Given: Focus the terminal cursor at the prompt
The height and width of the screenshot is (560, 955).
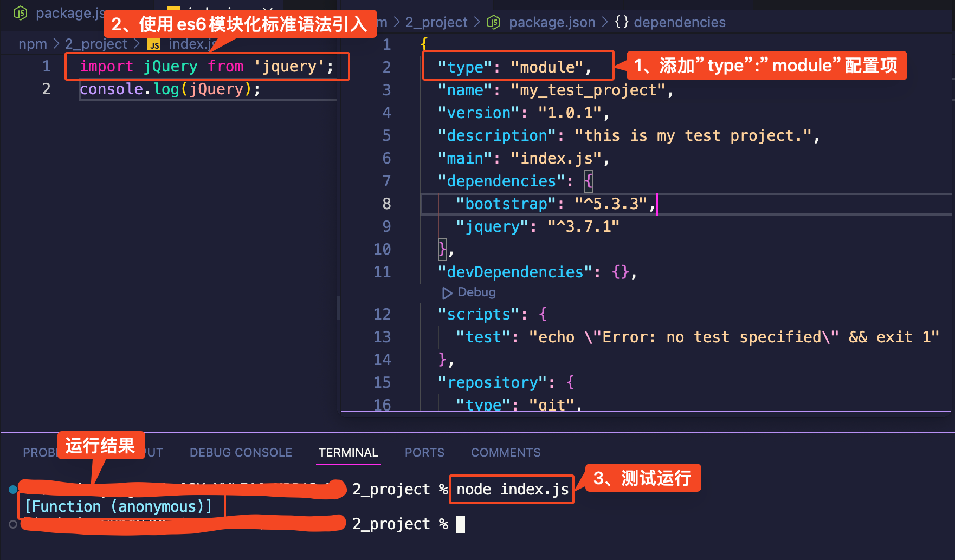Looking at the screenshot, I should coord(461,524).
